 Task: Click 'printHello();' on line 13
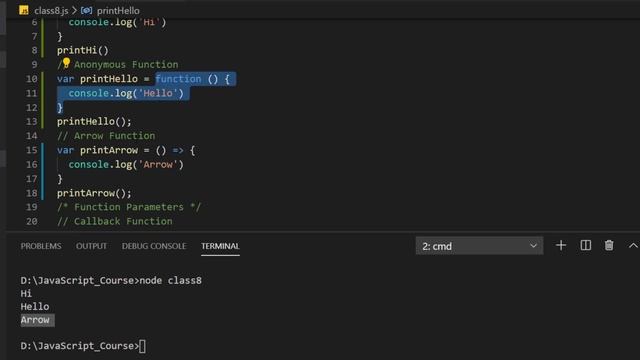94,122
